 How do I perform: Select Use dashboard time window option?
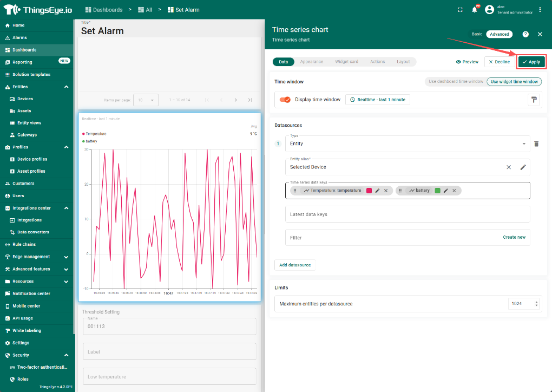(455, 82)
